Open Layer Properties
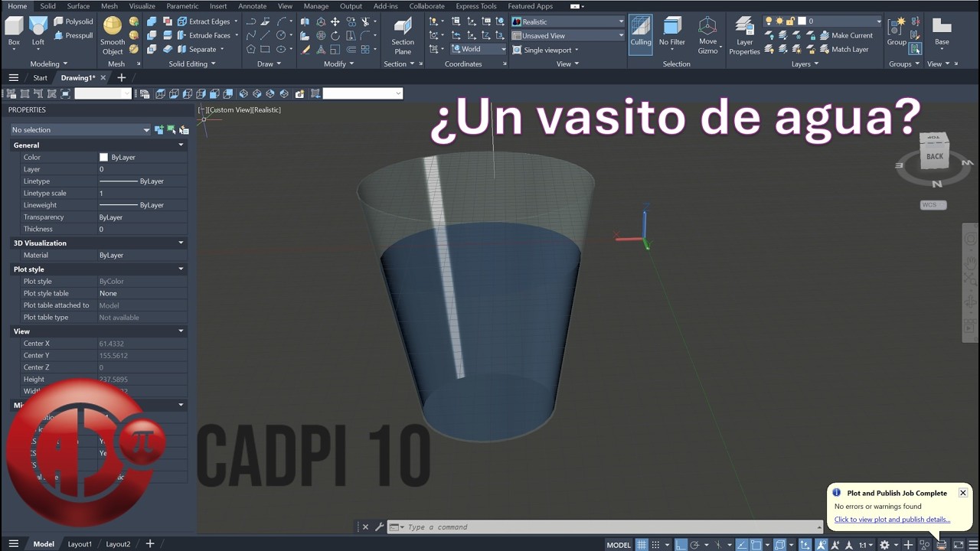This screenshot has height=551, width=980. coord(744,35)
